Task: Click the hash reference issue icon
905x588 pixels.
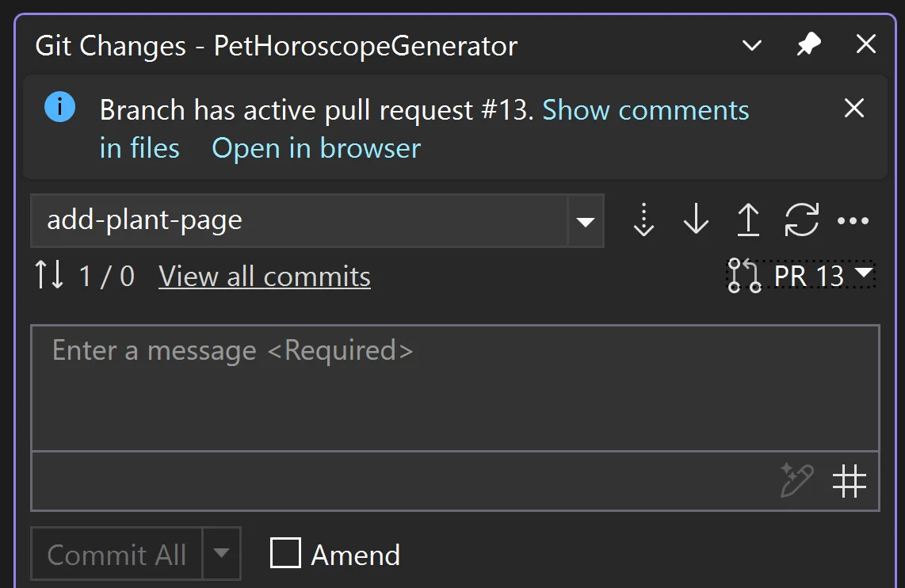Action: tap(849, 481)
